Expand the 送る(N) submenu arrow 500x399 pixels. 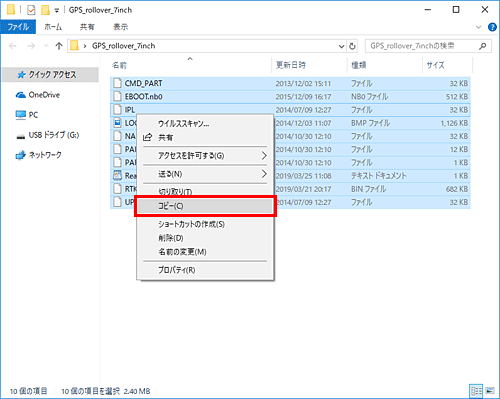pos(264,174)
